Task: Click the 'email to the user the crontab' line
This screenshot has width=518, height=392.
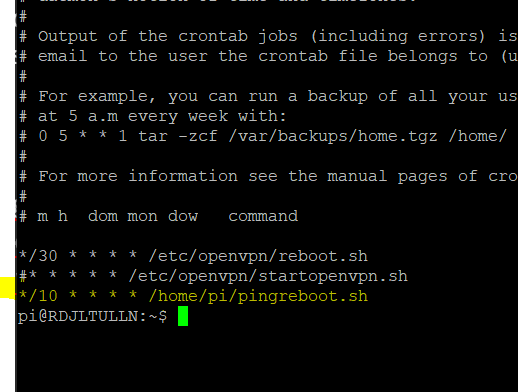Action: (x=268, y=56)
